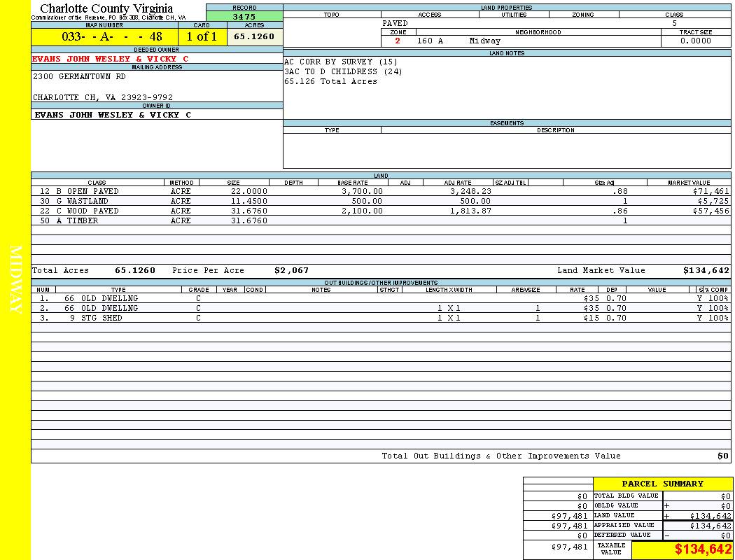Click the acres value 65.1260 at top
Screen dimensions: 735x560
(x=254, y=36)
